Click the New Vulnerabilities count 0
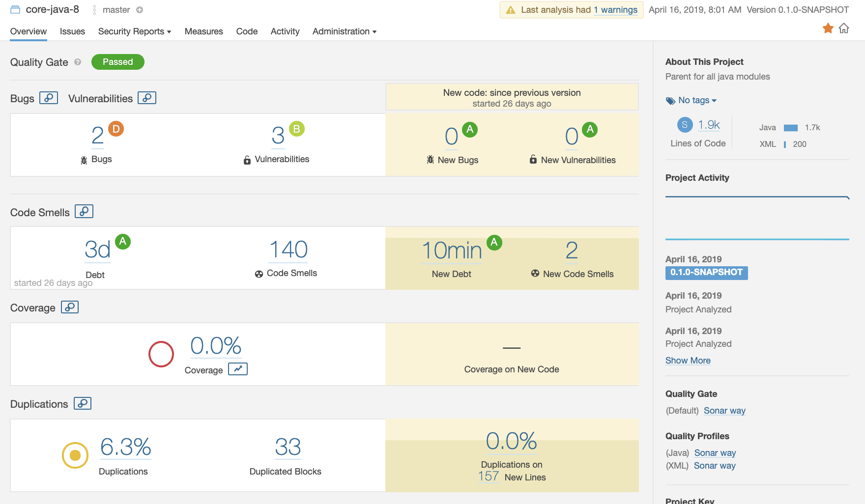 572,137
